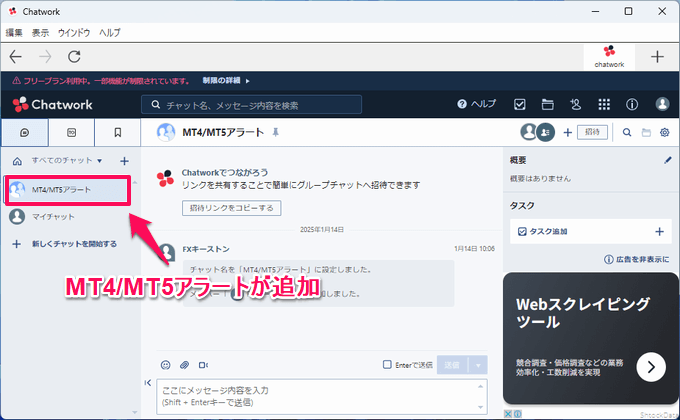Screen dimensions: 680x420
Task: Switch to the bookmark tab icon
Action: [118, 132]
